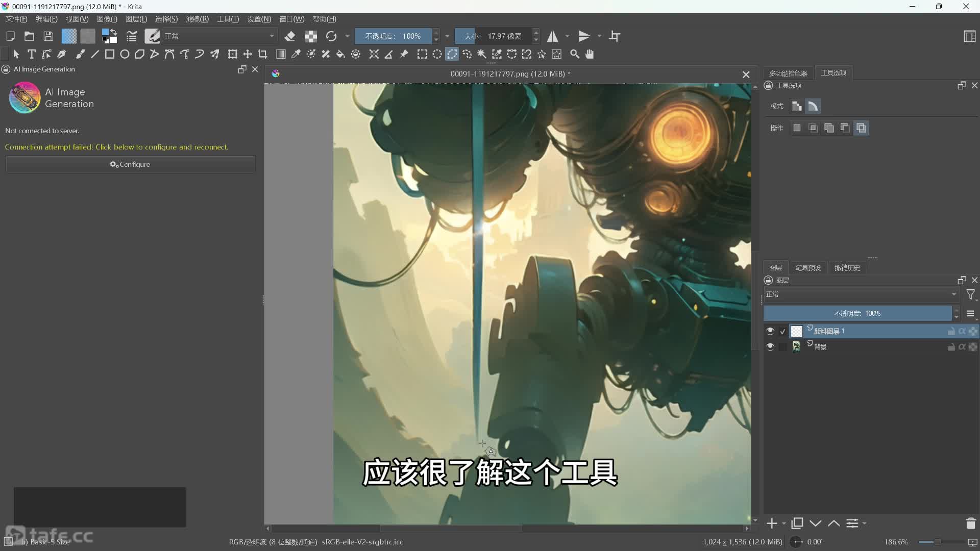The width and height of the screenshot is (980, 551).
Task: Uncheck the 颜料图层 1 layer checkbox
Action: coord(782,331)
